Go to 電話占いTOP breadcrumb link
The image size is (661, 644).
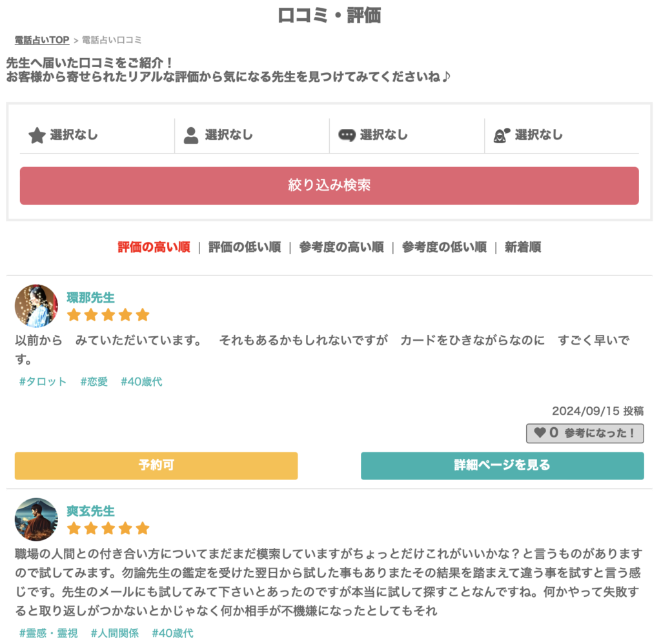pos(42,40)
